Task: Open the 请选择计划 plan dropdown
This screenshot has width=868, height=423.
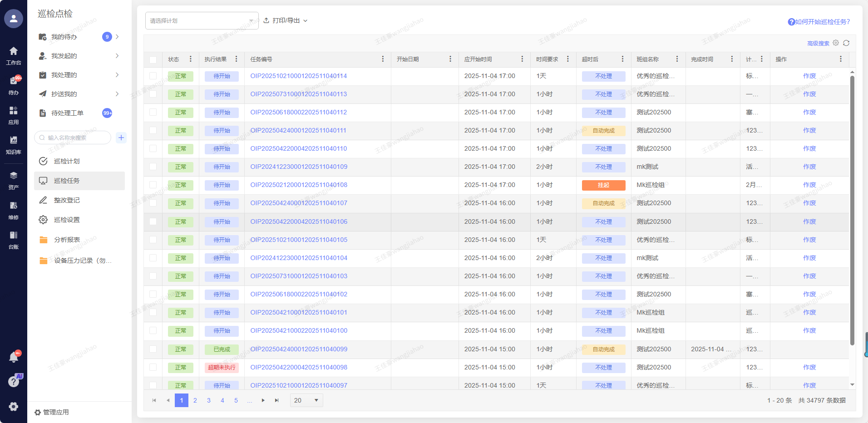Action: pos(202,21)
